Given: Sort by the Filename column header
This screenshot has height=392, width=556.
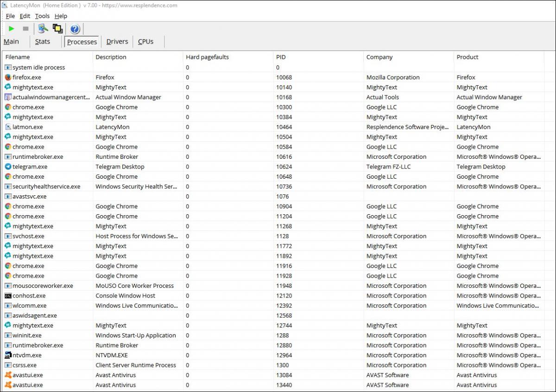Looking at the screenshot, I should click(x=48, y=57).
